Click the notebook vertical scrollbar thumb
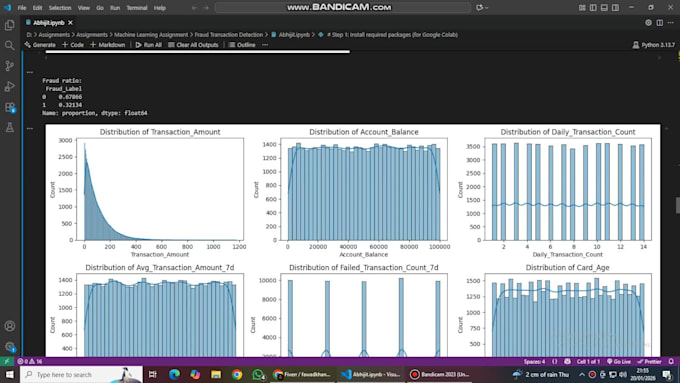Screen dimensions: 680x383 677,206
